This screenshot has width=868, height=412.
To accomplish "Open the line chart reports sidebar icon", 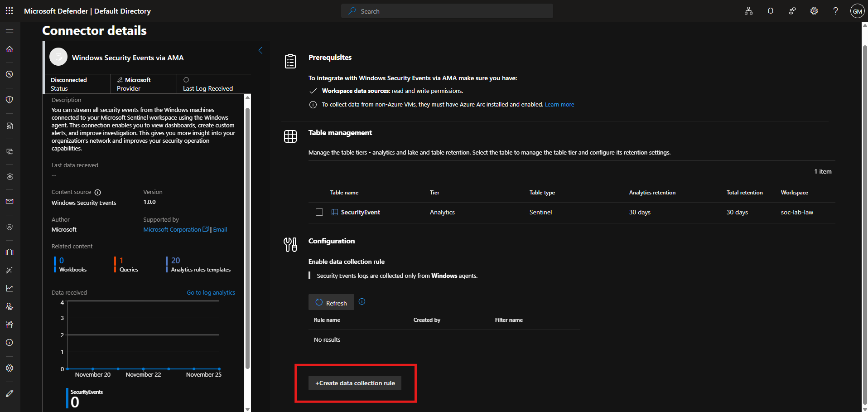I will pos(10,288).
